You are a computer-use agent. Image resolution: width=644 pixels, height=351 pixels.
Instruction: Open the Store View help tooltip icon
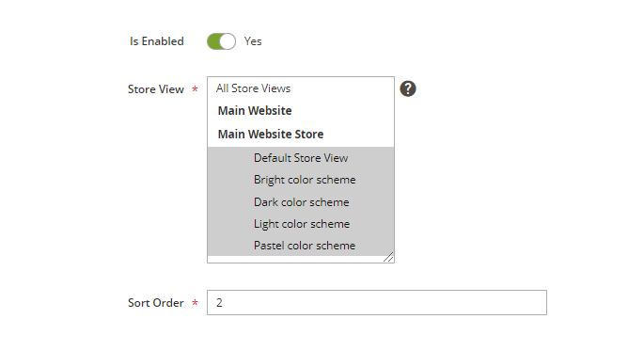pyautogui.click(x=408, y=88)
